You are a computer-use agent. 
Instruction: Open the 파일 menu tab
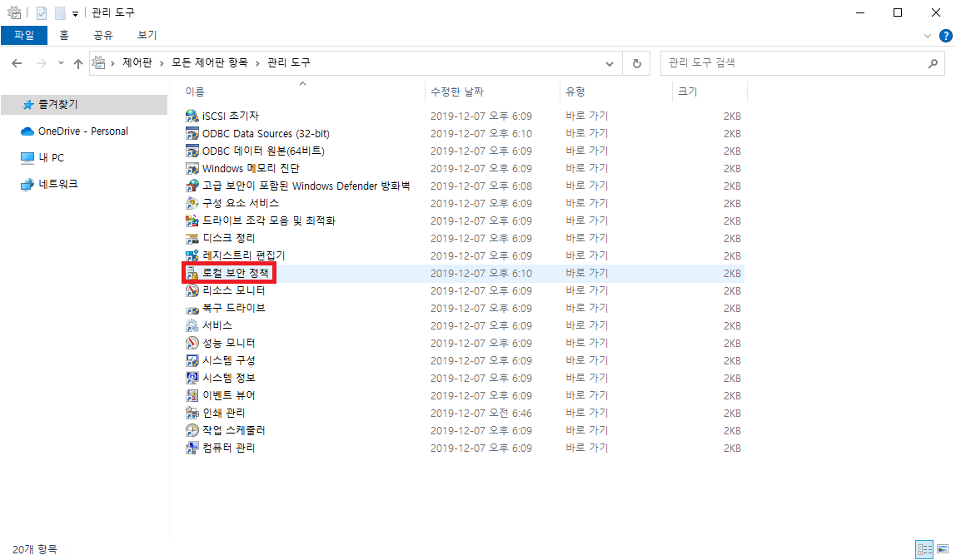(x=24, y=35)
